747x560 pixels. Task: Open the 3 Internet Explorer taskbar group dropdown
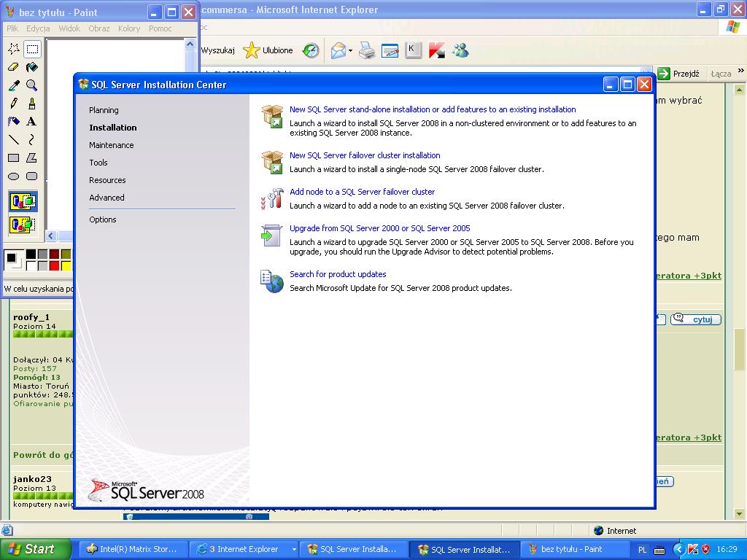point(294,550)
